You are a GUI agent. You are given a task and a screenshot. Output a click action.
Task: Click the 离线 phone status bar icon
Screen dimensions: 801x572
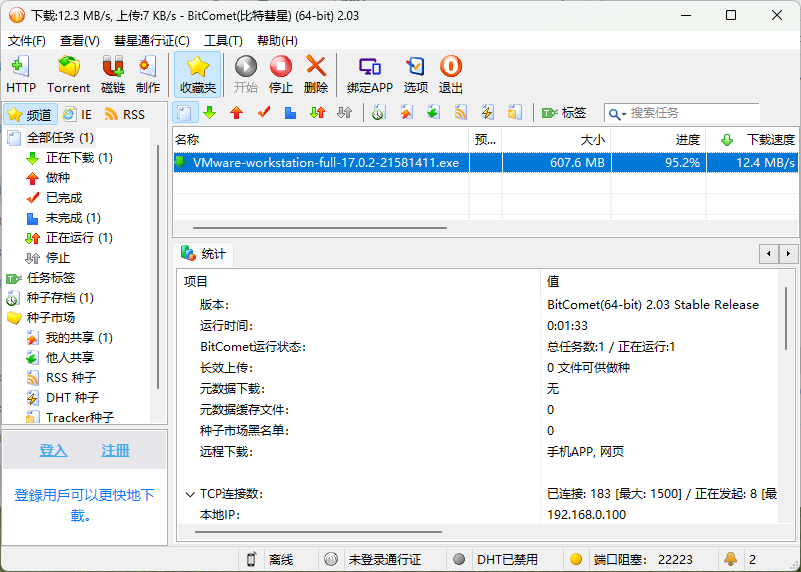click(x=251, y=559)
